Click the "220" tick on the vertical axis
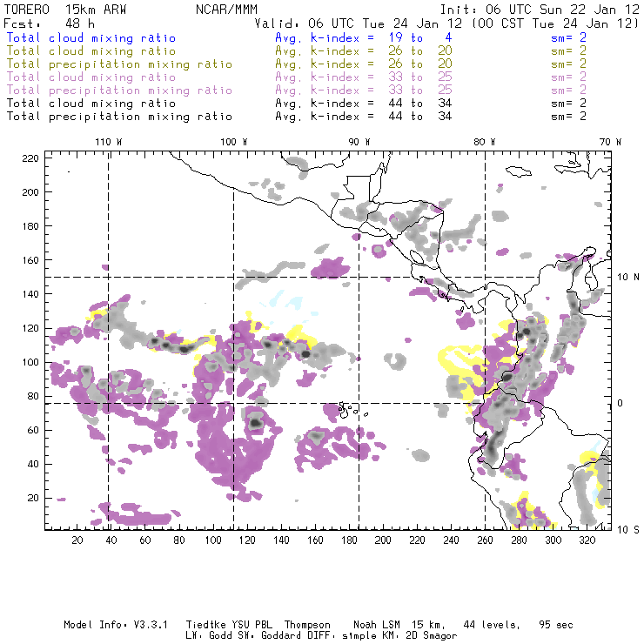The image size is (644, 644). point(30,158)
